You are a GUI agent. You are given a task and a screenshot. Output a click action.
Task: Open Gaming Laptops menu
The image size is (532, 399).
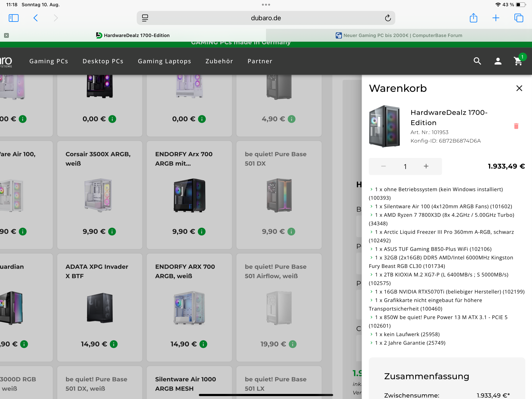coord(164,61)
